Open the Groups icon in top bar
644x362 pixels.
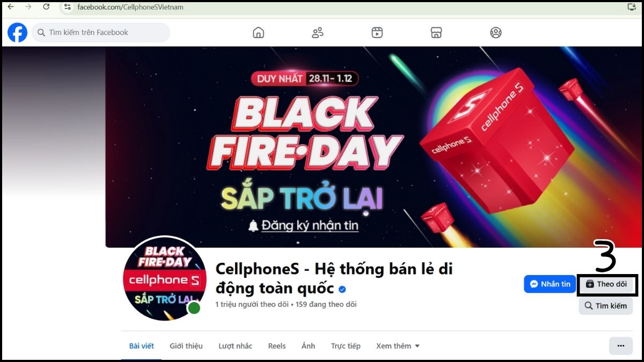(x=496, y=33)
